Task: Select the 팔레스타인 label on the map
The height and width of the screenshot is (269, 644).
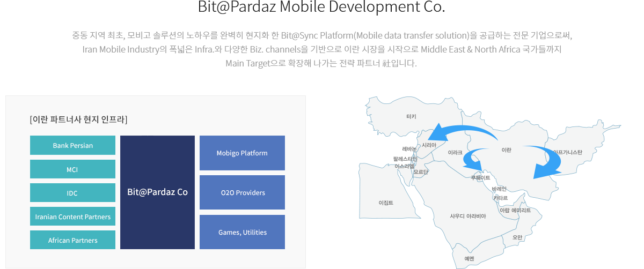Action: coord(405,159)
